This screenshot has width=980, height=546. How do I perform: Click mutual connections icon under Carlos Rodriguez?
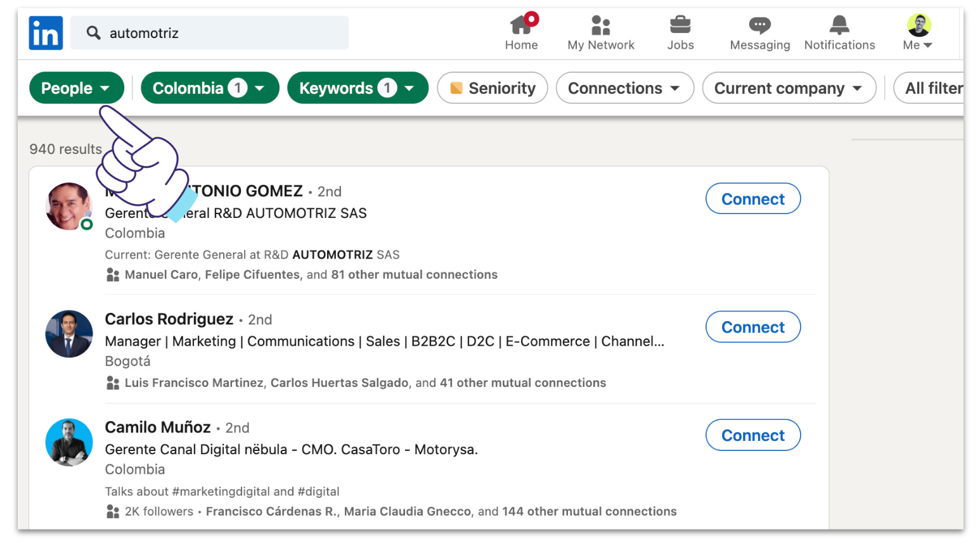point(113,383)
